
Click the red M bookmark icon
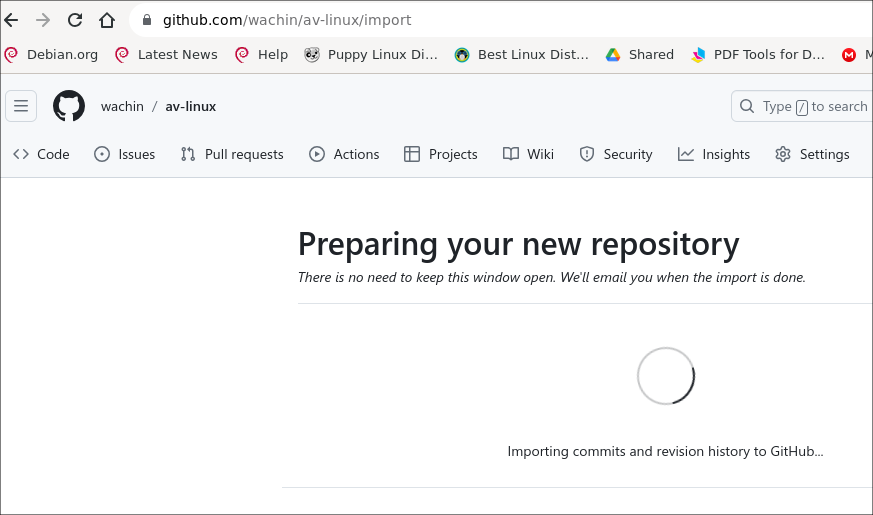click(x=849, y=55)
